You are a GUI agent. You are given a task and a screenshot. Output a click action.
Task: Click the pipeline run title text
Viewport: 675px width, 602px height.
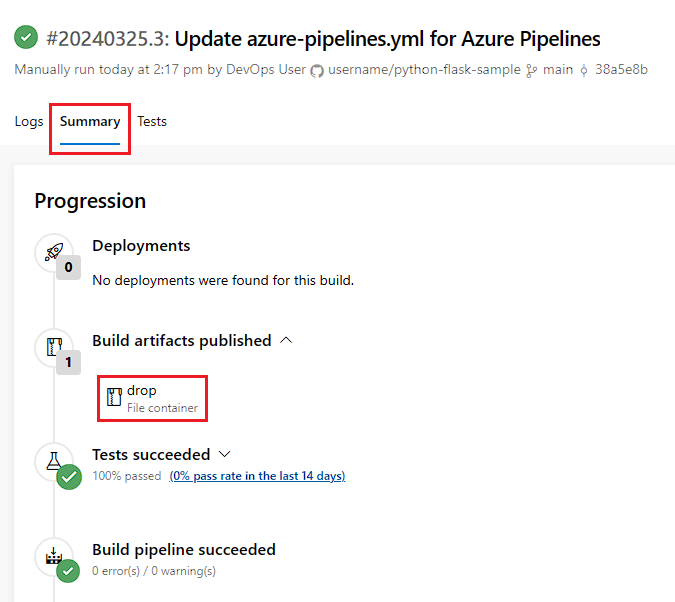(x=388, y=39)
